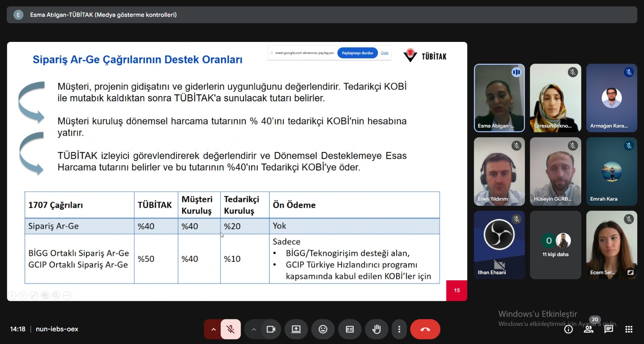The image size is (644, 344).
Task: Click the Gizle link on sharing banner
Action: [385, 53]
